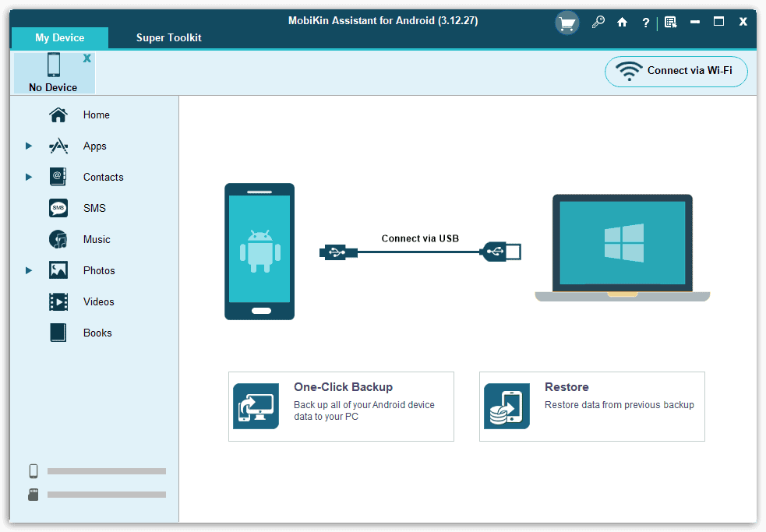This screenshot has width=766, height=532.
Task: Click the Apps icon in sidebar
Action: 58,146
